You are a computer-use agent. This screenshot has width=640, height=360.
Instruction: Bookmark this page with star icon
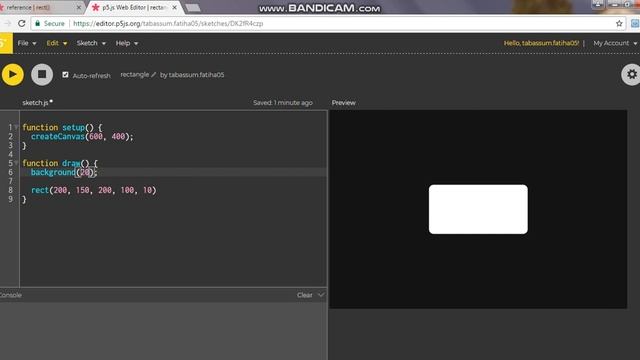[x=619, y=24]
